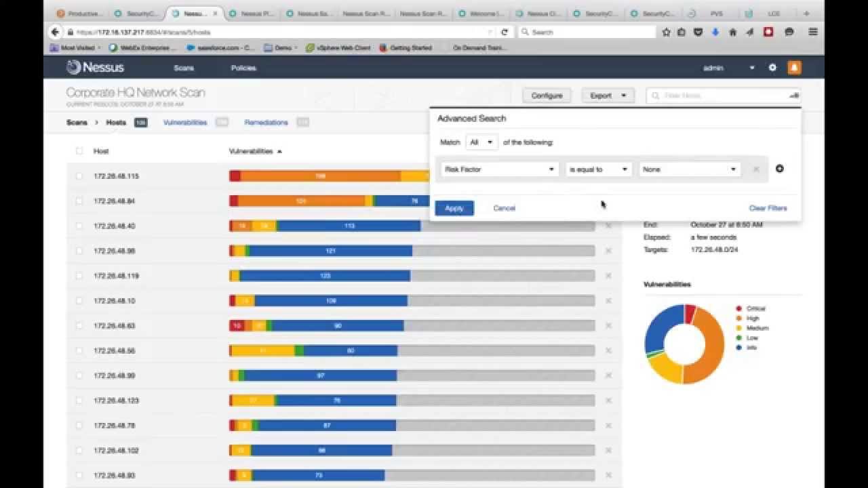Click the send-arrow icon in Firefox toolbar
868x488 pixels.
tap(750, 32)
